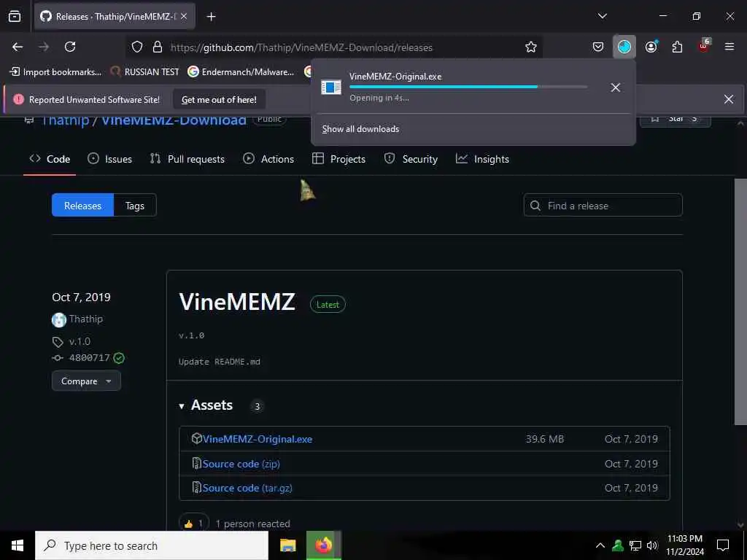This screenshot has width=747, height=560.
Task: Open the taskbar clock and date
Action: (684, 545)
